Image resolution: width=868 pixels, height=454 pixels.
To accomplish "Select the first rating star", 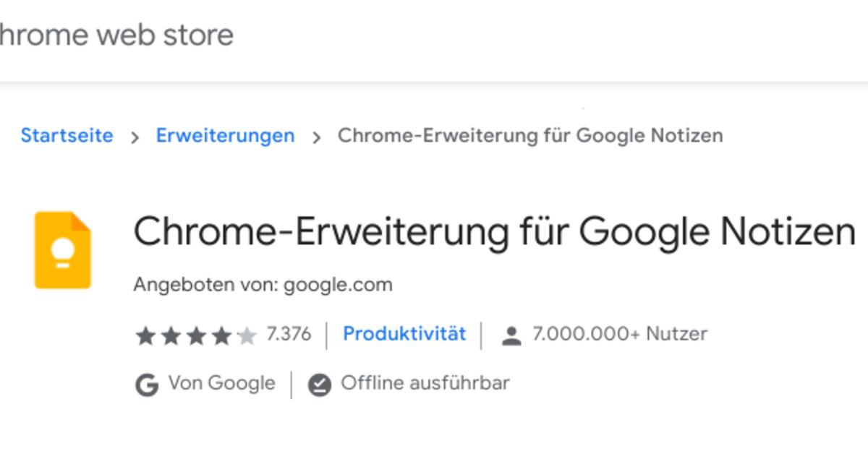I will (145, 334).
